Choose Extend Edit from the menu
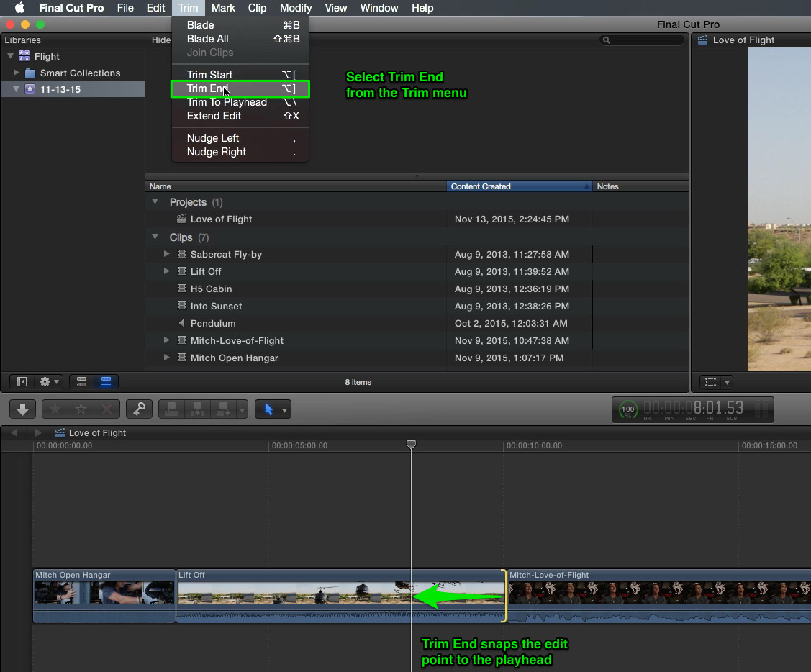The height and width of the screenshot is (672, 811). pyautogui.click(x=240, y=116)
